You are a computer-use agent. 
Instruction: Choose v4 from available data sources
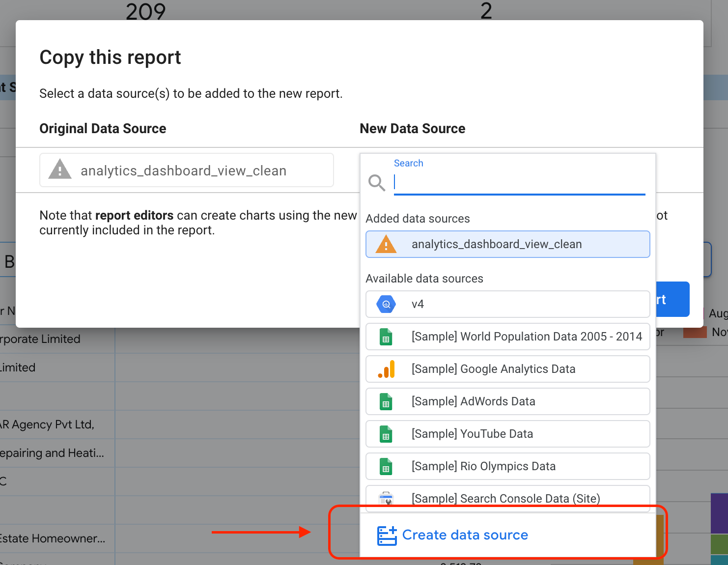tap(507, 304)
